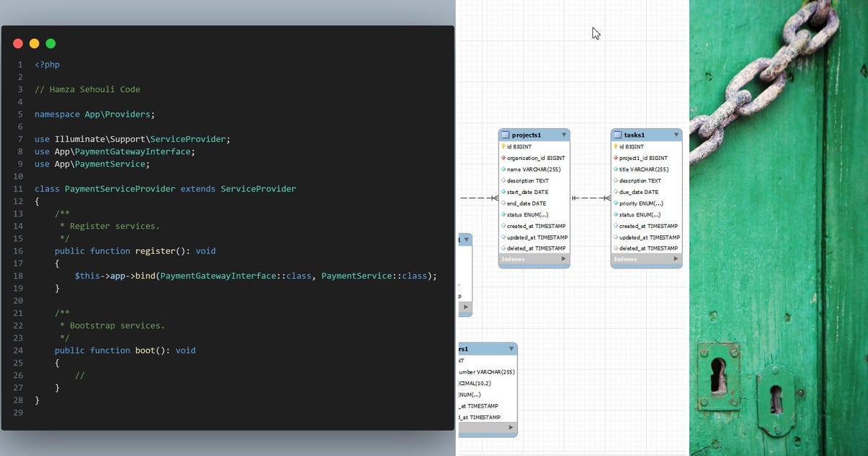Click the column icon beside start_date in projects1
The image size is (868, 456).
505,192
